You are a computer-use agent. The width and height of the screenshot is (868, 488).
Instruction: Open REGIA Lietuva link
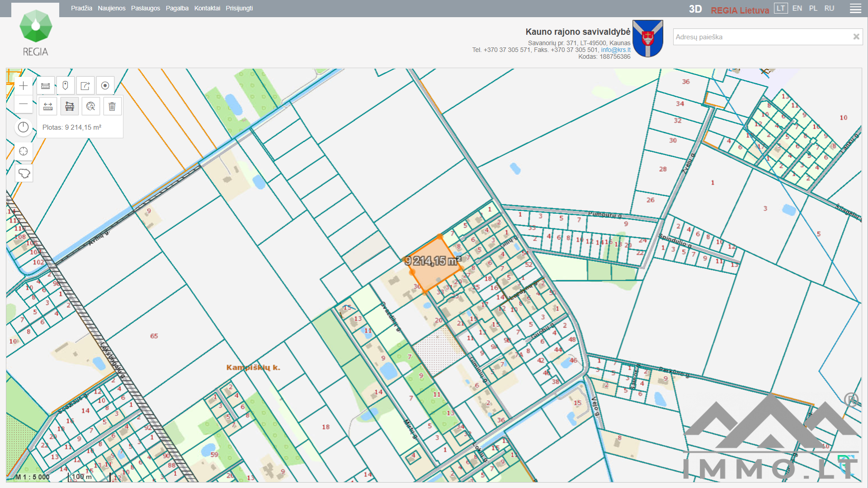tap(740, 10)
